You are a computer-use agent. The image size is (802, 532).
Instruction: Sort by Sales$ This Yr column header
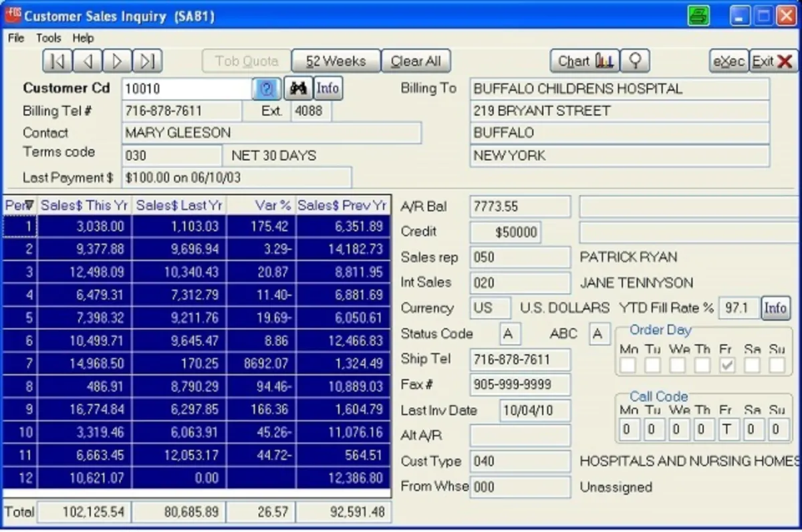(x=85, y=205)
